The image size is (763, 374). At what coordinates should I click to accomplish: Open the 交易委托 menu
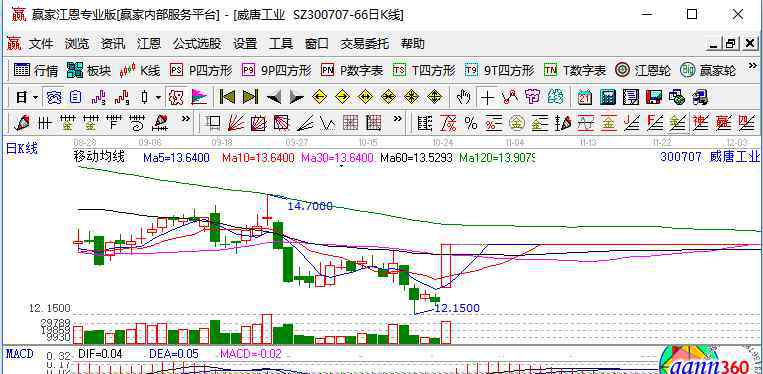point(364,44)
